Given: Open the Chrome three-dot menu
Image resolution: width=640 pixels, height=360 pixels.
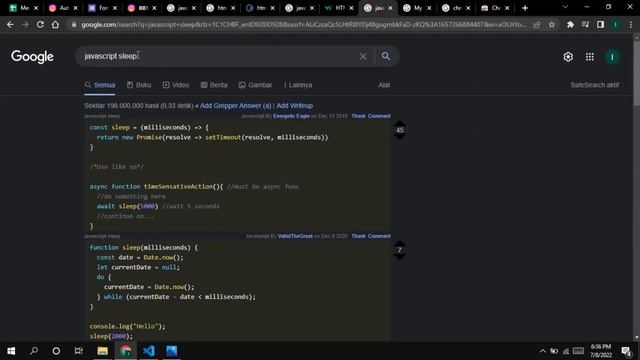Looking at the screenshot, I should 631,24.
